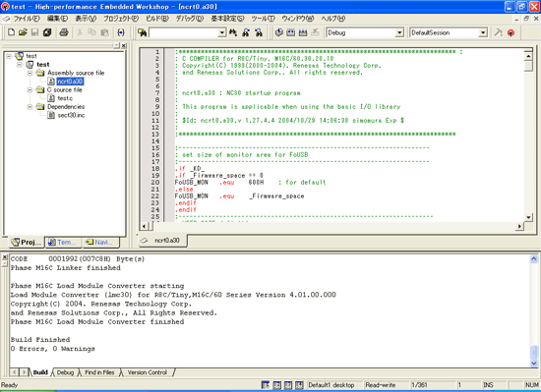Open the ビルド(B) menu
541x392 pixels.
(x=157, y=19)
